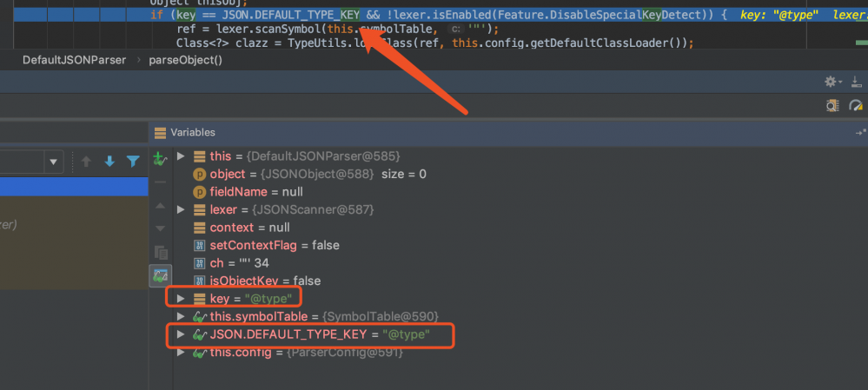This screenshot has height=390, width=868.
Task: Expand the lexer JSONScanner variable
Action: coord(181,209)
